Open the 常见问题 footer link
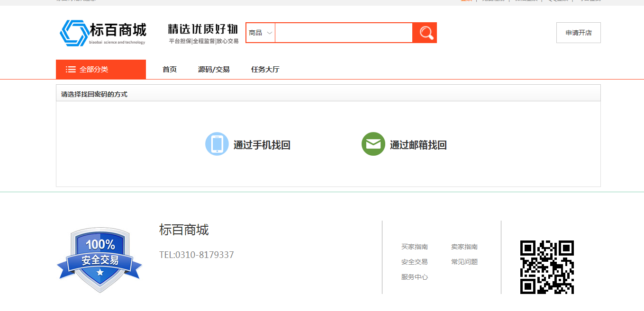The height and width of the screenshot is (311, 644). [464, 262]
